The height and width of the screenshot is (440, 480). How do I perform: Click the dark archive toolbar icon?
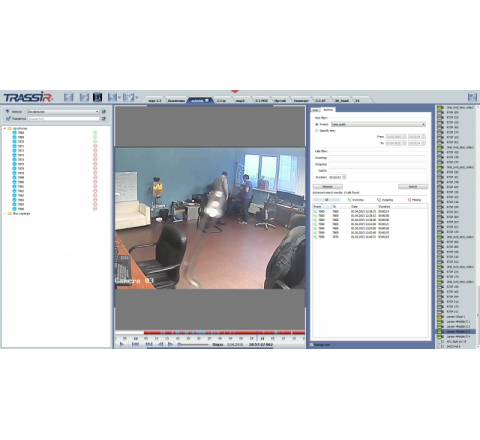pos(97,97)
